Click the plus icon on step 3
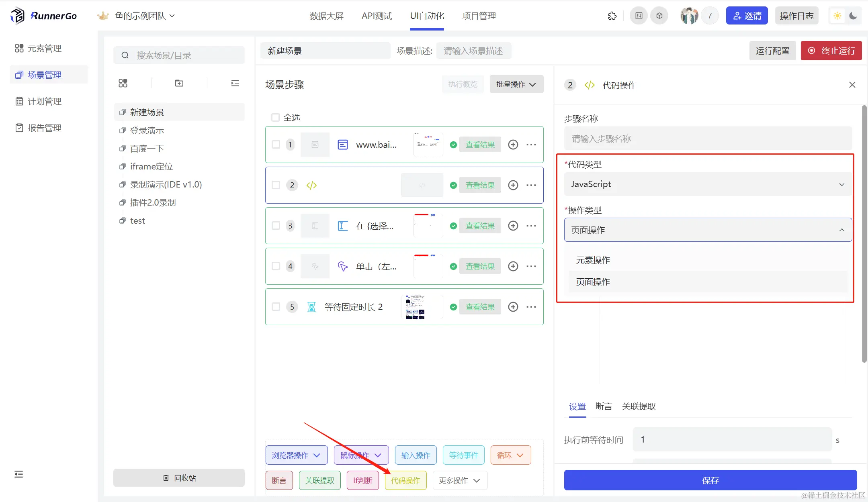Image resolution: width=868 pixels, height=502 pixels. pyautogui.click(x=513, y=226)
